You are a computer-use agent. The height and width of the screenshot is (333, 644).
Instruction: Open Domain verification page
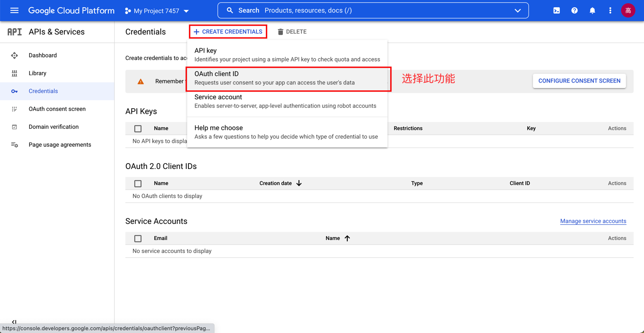coord(57,127)
